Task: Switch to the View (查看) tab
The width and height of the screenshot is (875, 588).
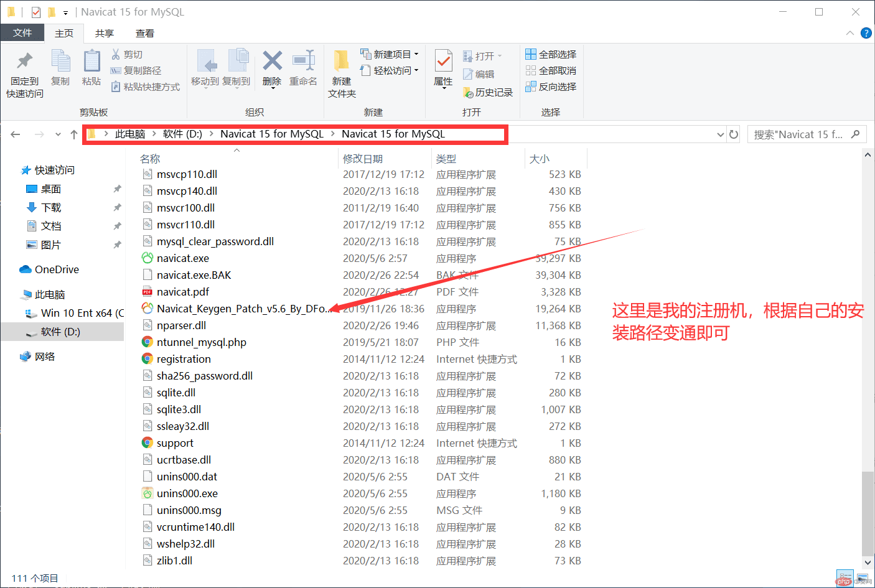Action: [x=145, y=33]
